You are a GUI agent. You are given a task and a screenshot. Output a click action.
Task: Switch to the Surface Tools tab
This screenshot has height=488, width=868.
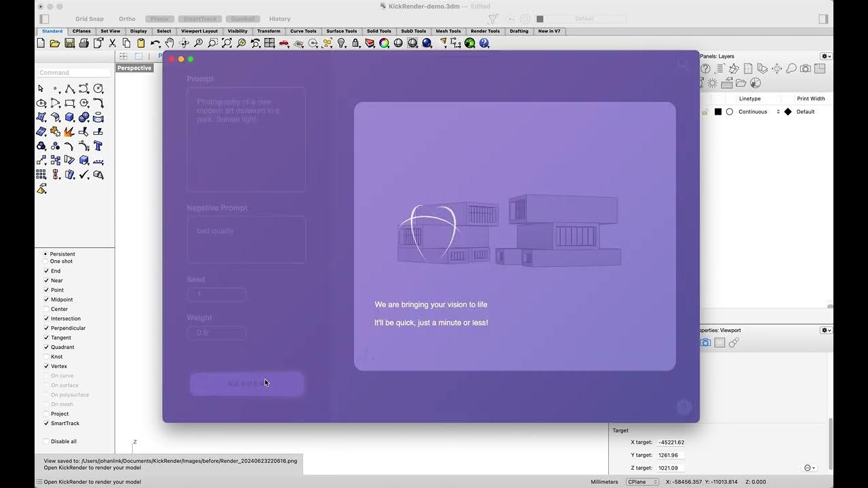(x=341, y=31)
